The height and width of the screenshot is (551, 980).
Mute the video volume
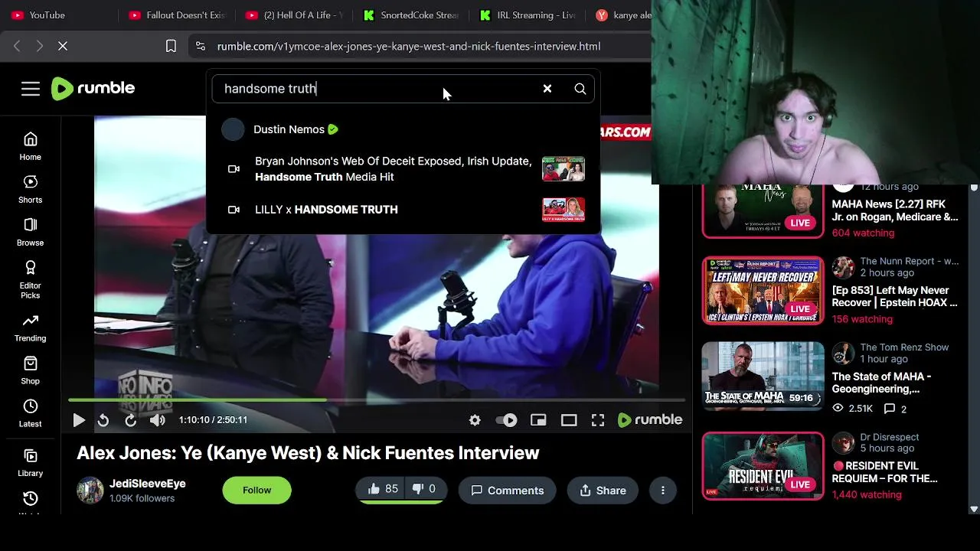coord(157,420)
